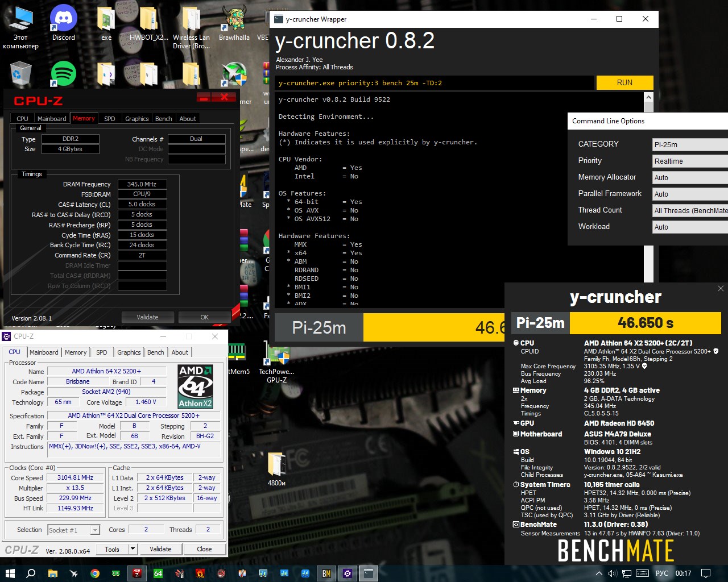The width and height of the screenshot is (728, 582).
Task: Open the 4800и folder on desktop
Action: pos(276,469)
